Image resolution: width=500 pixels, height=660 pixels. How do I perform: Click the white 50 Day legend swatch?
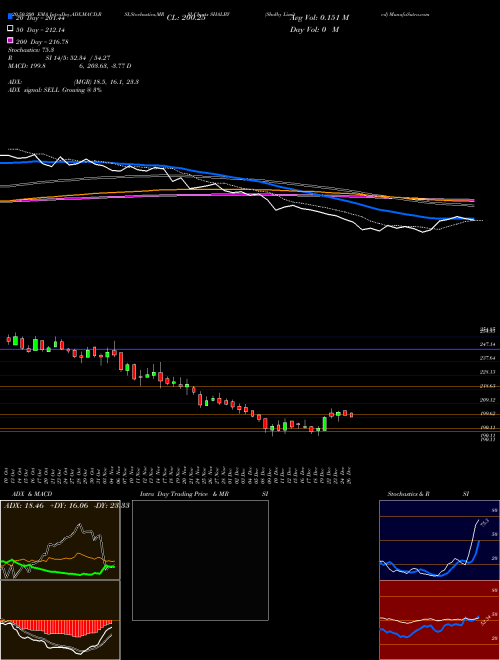coord(10,29)
